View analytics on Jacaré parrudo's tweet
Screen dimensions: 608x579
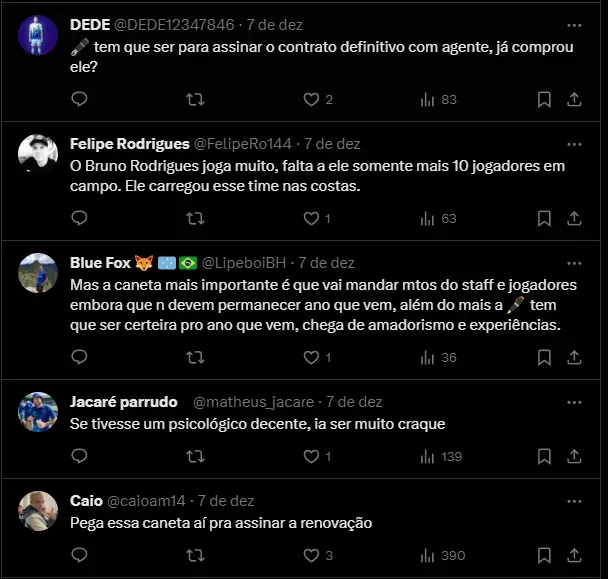(441, 457)
